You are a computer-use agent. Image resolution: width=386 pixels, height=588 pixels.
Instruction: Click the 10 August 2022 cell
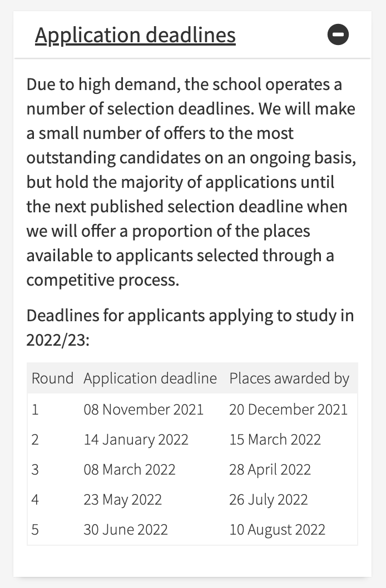[277, 529]
